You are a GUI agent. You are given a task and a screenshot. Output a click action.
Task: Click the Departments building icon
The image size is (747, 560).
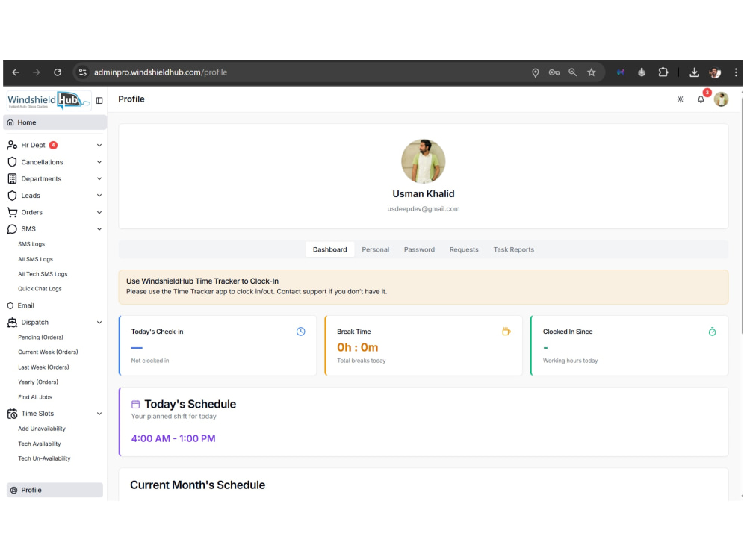point(12,178)
